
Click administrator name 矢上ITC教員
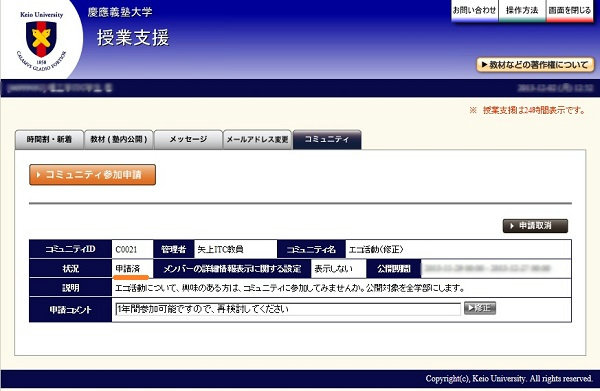tap(220, 249)
